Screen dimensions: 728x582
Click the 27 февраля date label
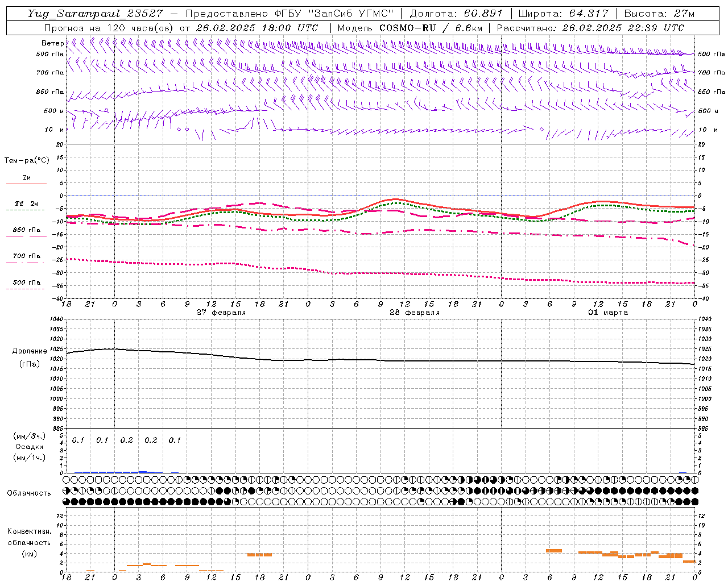(x=221, y=313)
